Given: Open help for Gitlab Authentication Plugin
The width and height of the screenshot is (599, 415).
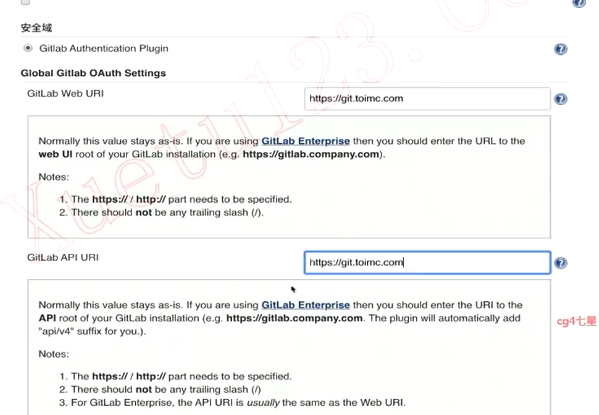Looking at the screenshot, I should (x=560, y=49).
